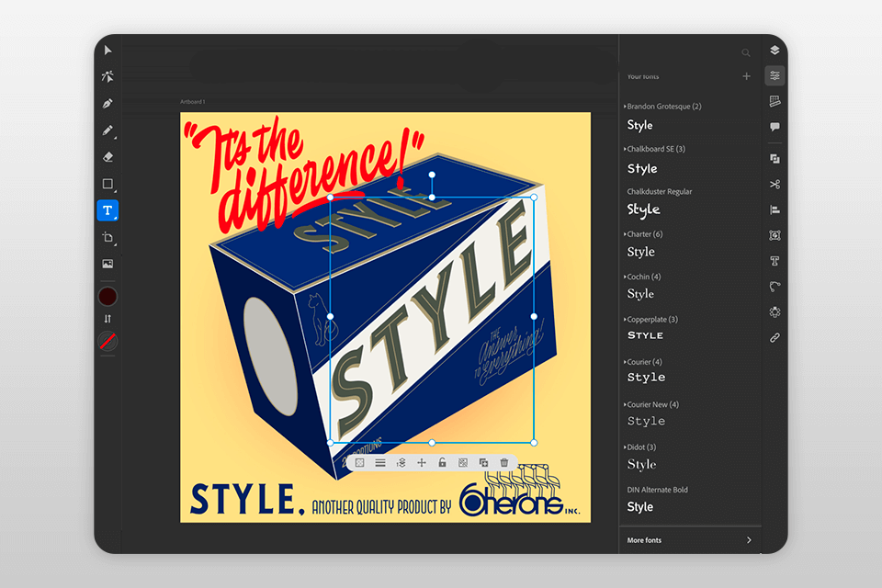The image size is (882, 588).
Task: Swap fill and stroke colors
Action: point(107,319)
